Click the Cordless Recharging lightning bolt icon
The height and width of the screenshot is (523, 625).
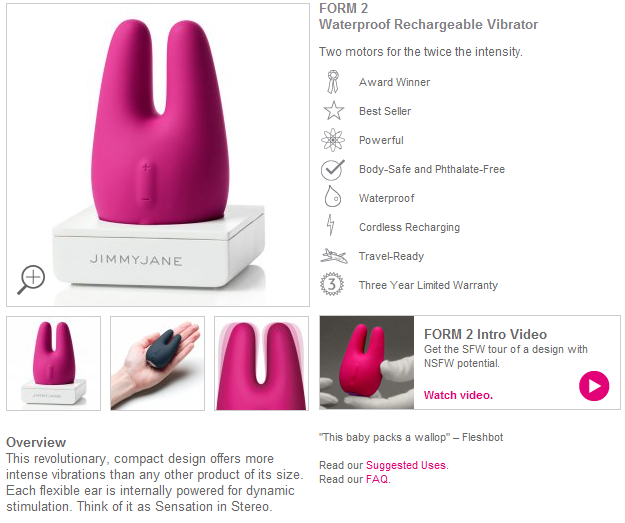coord(330,225)
